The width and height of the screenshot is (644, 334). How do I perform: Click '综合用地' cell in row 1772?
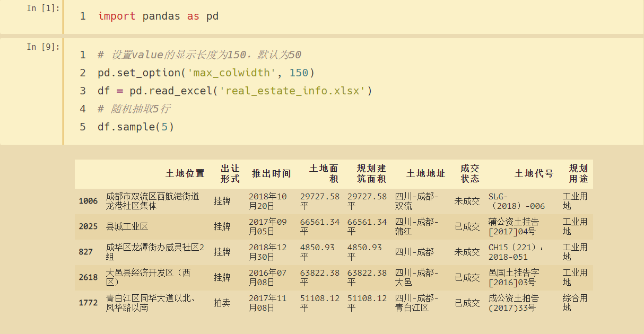(x=575, y=303)
